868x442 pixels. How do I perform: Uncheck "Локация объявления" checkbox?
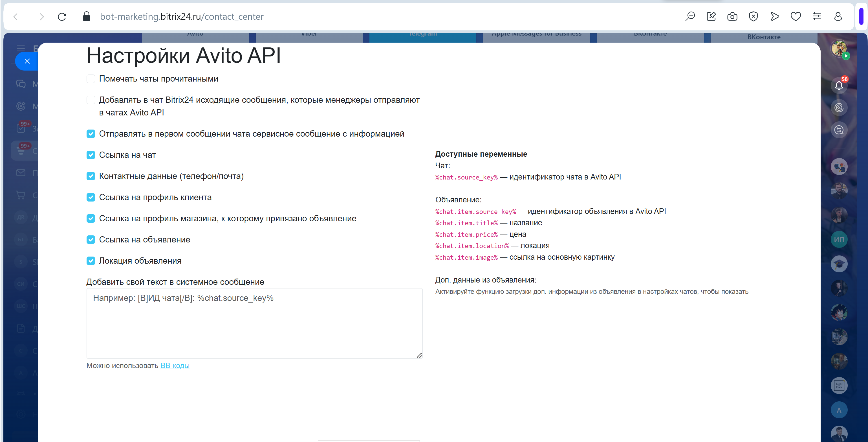point(91,261)
